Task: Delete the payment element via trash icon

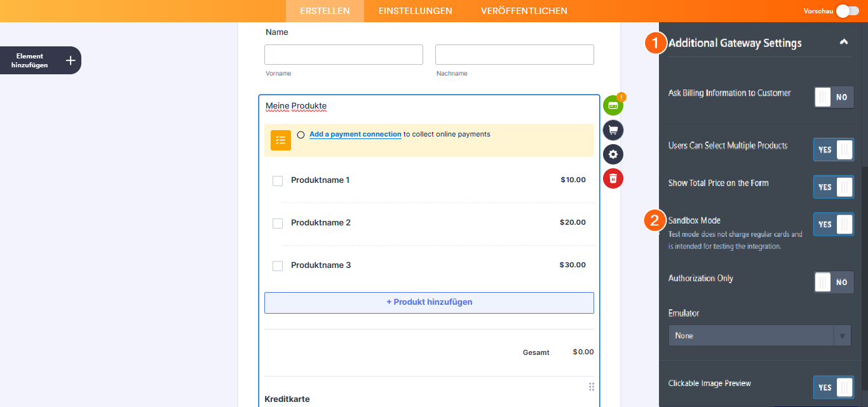Action: 612,178
